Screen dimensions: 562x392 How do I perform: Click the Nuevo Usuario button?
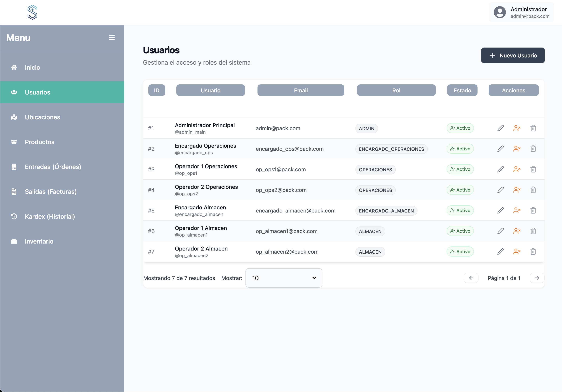click(x=512, y=55)
